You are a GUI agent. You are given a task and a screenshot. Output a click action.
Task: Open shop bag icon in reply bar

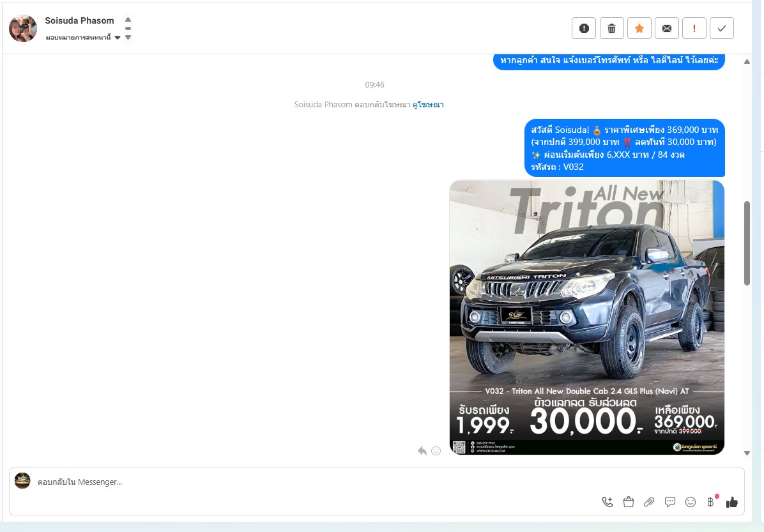click(x=629, y=502)
